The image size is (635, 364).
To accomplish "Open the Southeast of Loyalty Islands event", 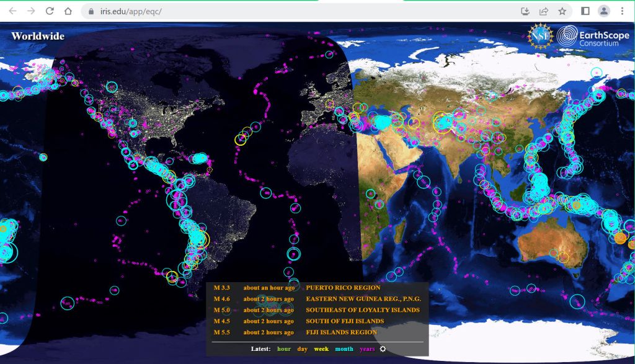I will (x=362, y=310).
